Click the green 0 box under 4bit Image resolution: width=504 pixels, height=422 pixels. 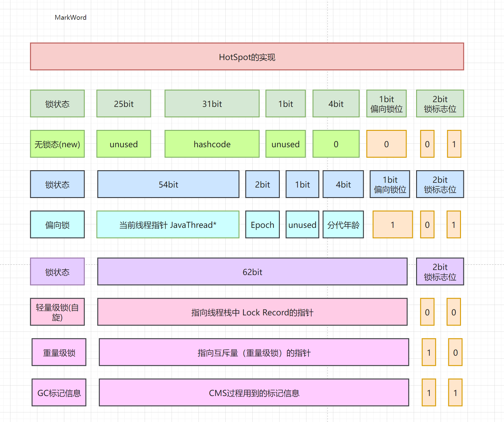pyautogui.click(x=336, y=144)
